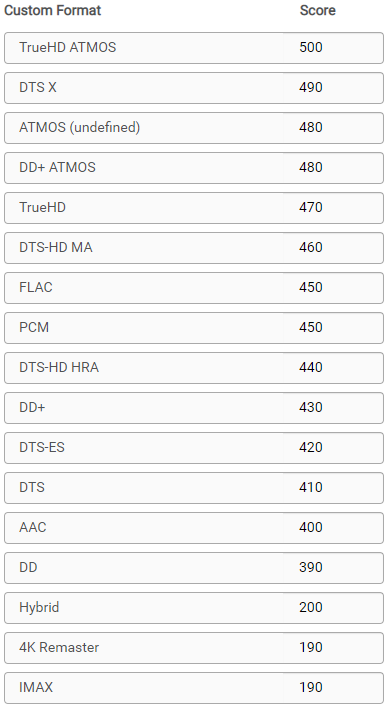This screenshot has width=388, height=708.
Task: Edit the DD+ score of 430
Action: coord(333,408)
